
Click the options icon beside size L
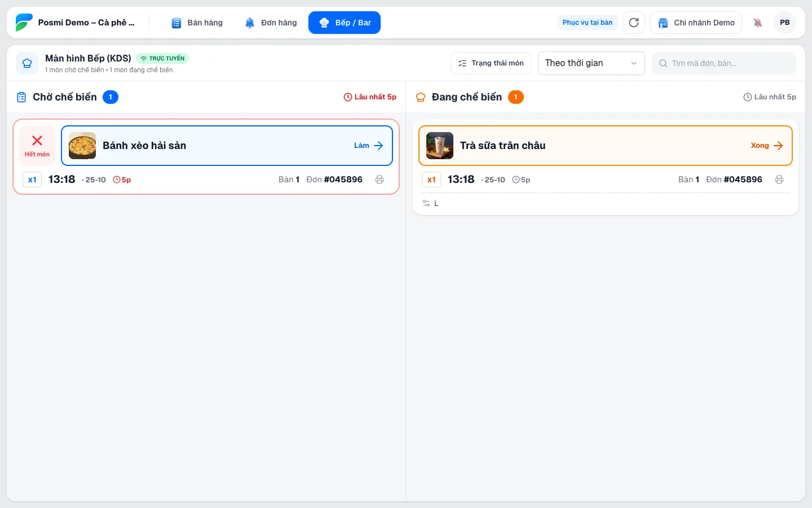click(x=426, y=203)
